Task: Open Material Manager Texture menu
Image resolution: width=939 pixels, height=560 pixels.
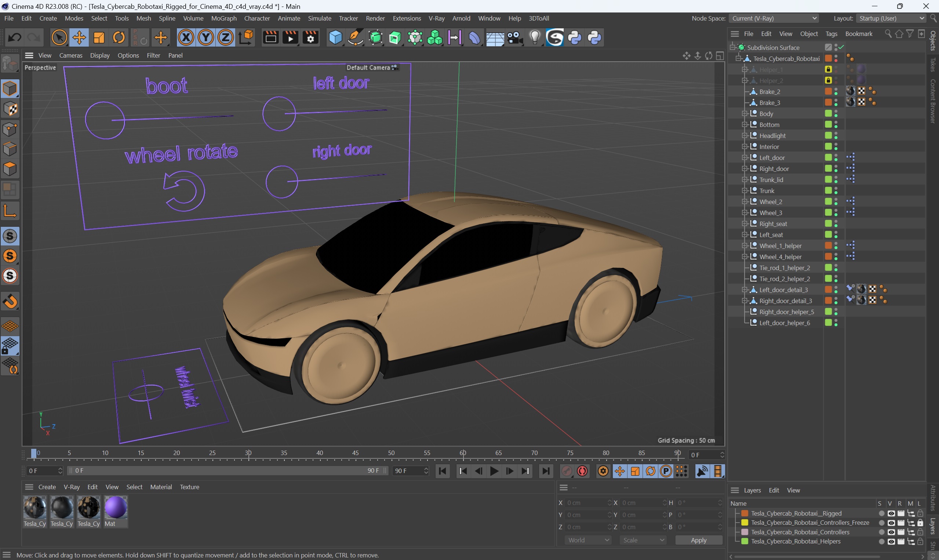Action: [x=189, y=487]
